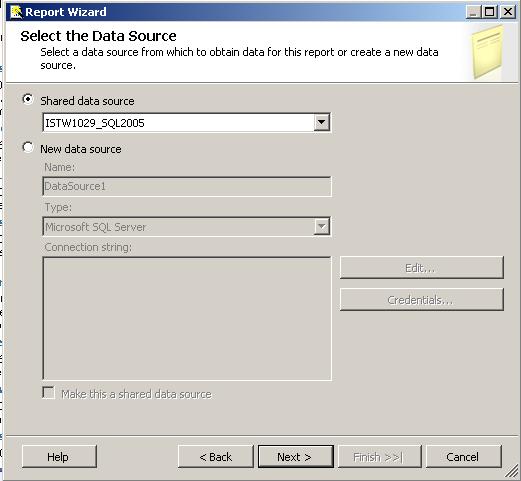Viewport: 521px width, 481px height.
Task: Select the New data source option
Action: [x=28, y=147]
